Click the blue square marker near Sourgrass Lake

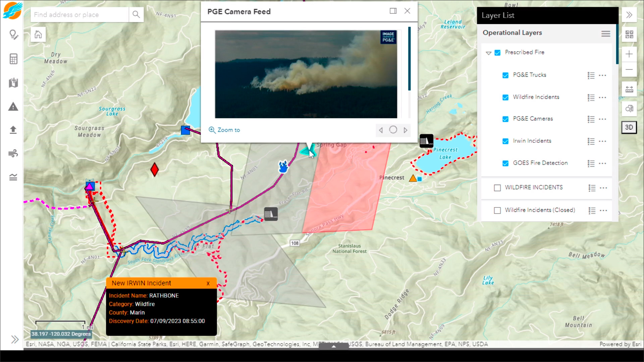pyautogui.click(x=185, y=130)
